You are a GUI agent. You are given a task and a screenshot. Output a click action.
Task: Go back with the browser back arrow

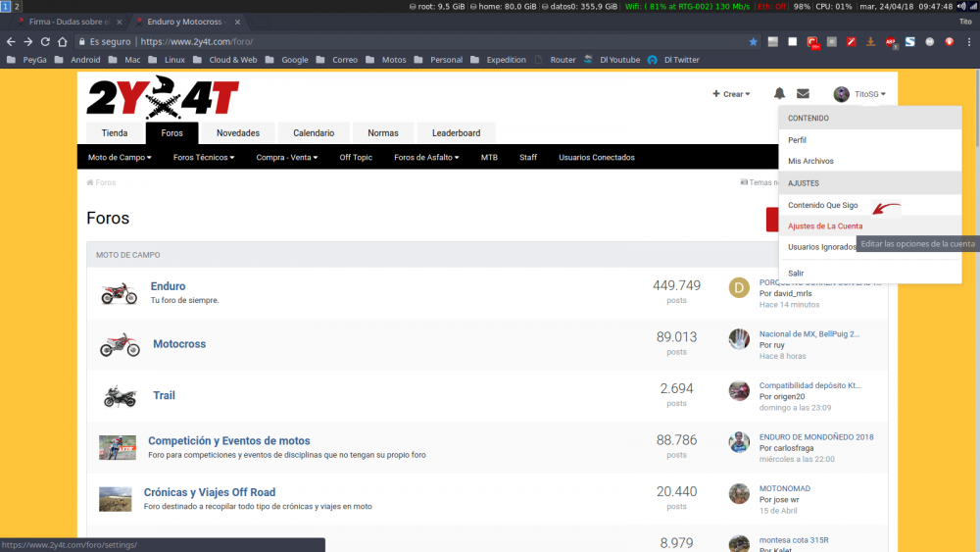tap(11, 41)
